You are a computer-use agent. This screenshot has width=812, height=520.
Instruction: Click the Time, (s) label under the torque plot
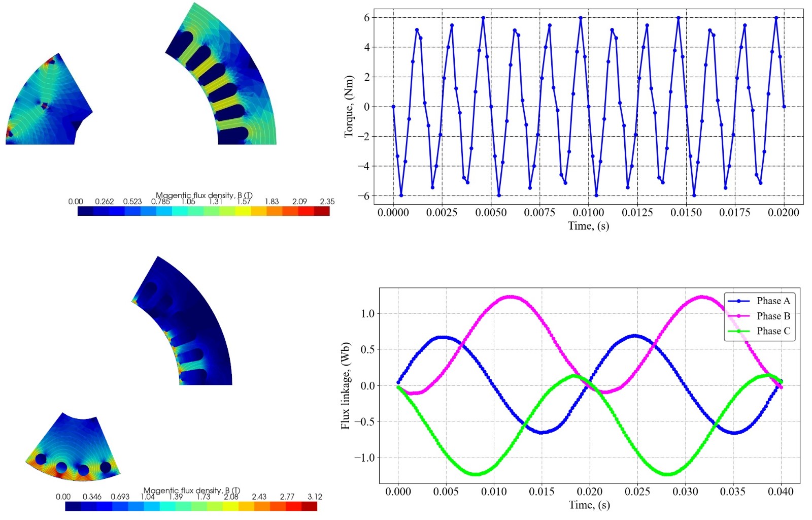588,225
